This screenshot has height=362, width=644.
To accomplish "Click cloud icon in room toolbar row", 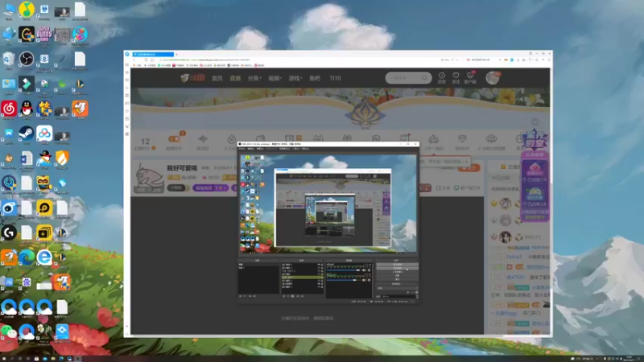I will tap(491, 139).
